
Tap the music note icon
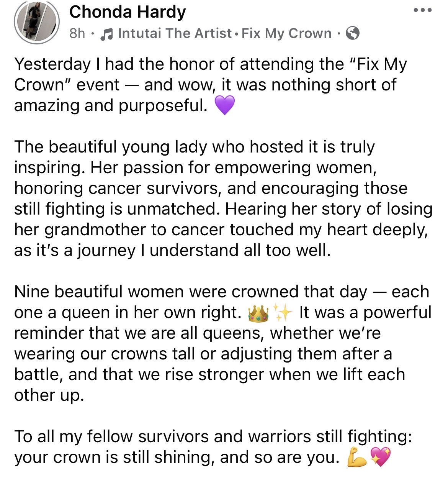pyautogui.click(x=106, y=34)
